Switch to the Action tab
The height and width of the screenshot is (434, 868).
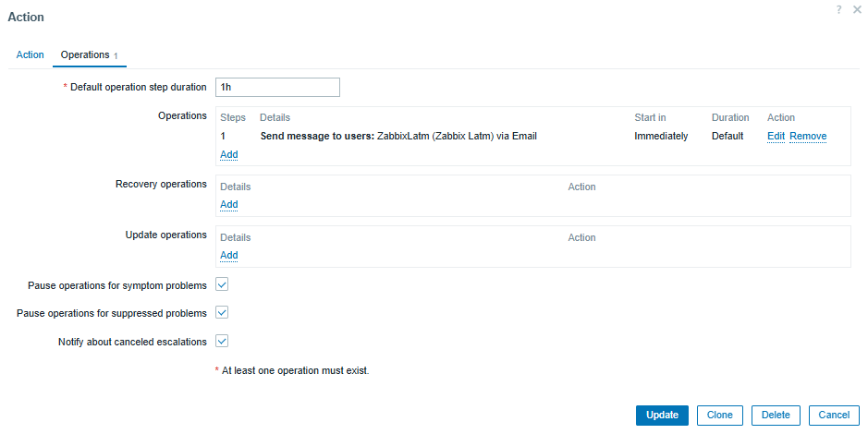[x=30, y=54]
